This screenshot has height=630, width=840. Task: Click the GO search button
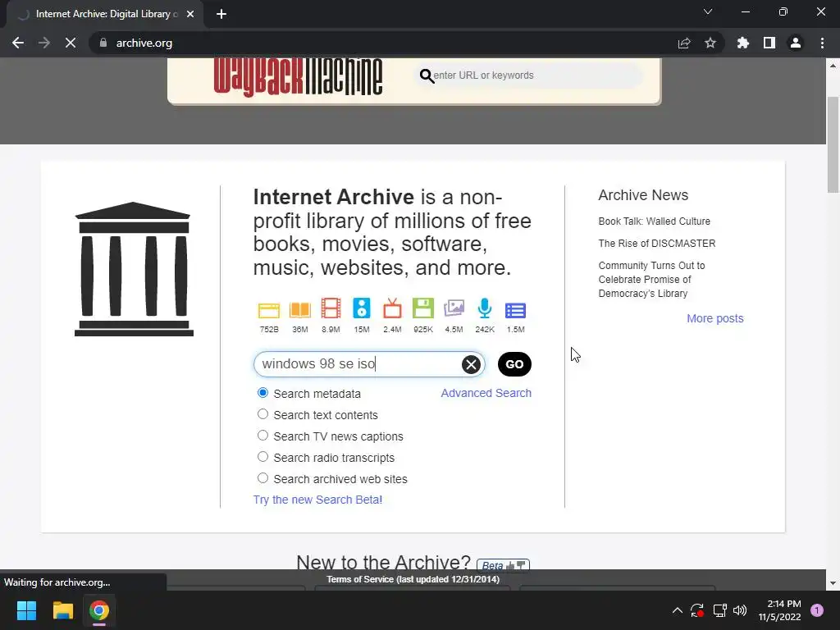(514, 364)
